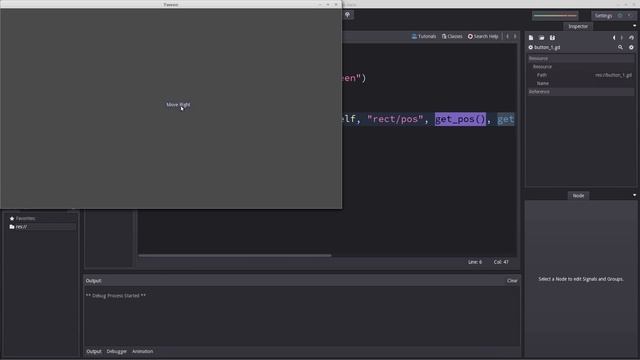The width and height of the screenshot is (640, 360).
Task: Click the Line: 6 status indicator
Action: coord(475,262)
